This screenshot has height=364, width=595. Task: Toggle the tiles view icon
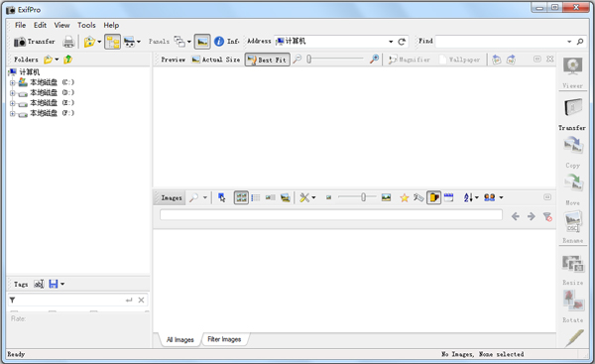tap(270, 197)
